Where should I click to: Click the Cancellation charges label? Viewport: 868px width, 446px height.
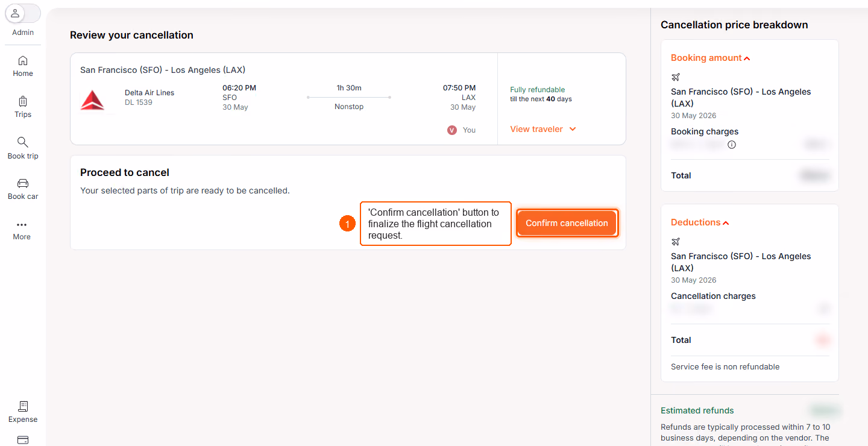pos(713,296)
